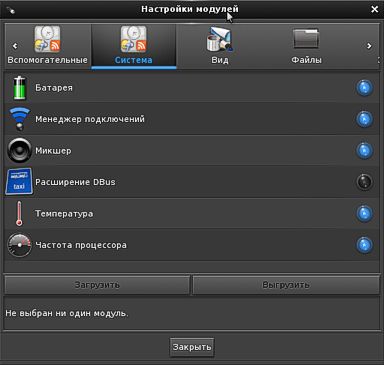Click the thermometer icon for Температура
Screen dimensions: 384x365
click(19, 213)
